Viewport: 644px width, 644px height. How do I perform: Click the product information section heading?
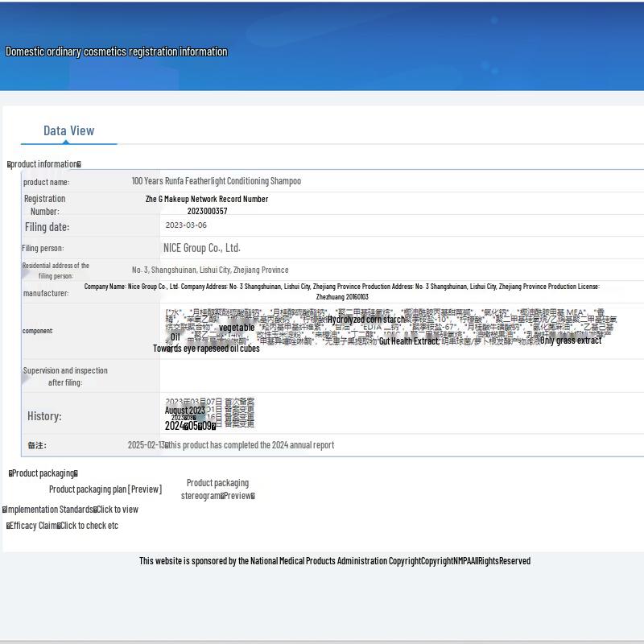pyautogui.click(x=44, y=164)
